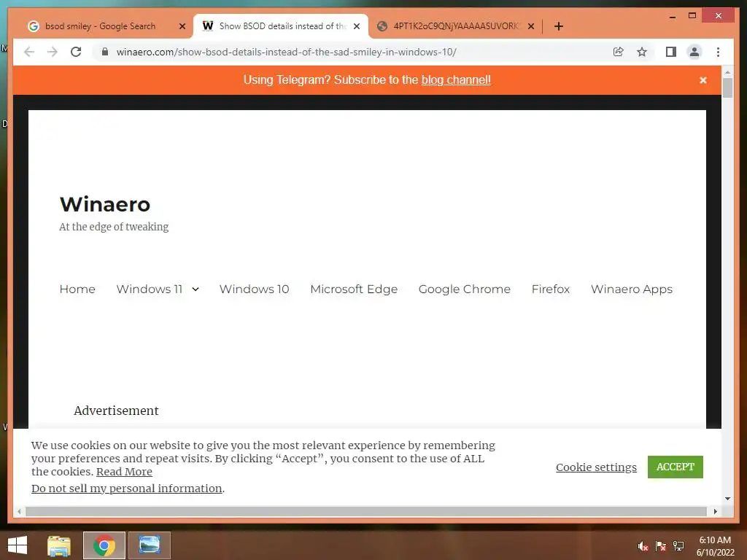Viewport: 747px width, 560px height.
Task: Click the horizontal scrollbar thumb
Action: pos(366,511)
